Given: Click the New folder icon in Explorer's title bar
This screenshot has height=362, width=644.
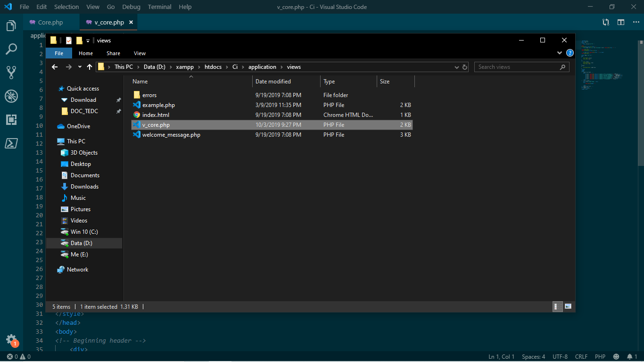Looking at the screenshot, I should [x=79, y=41].
